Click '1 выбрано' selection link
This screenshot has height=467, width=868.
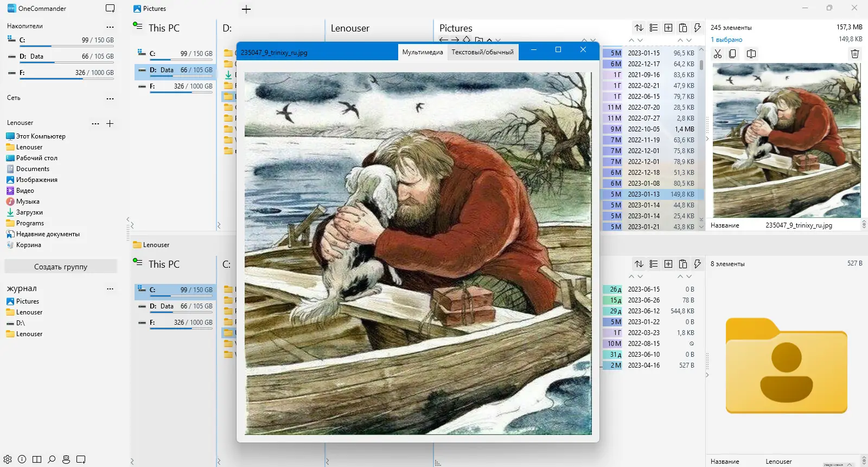tap(726, 40)
